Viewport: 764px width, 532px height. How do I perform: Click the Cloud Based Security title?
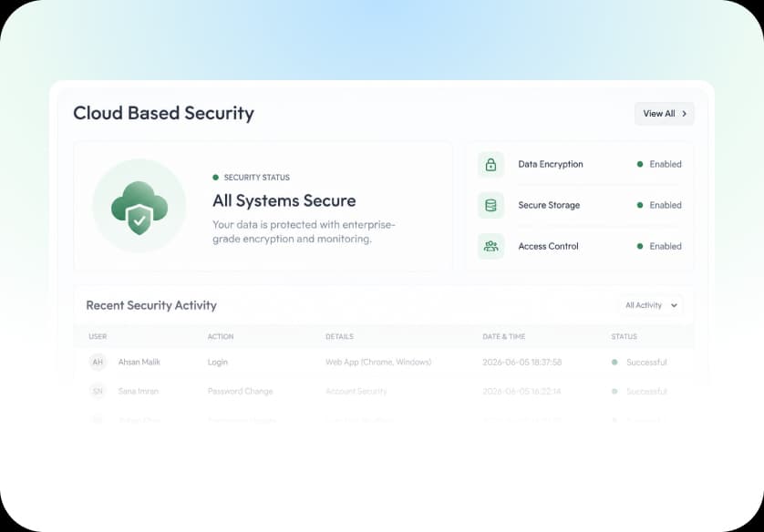tap(164, 113)
